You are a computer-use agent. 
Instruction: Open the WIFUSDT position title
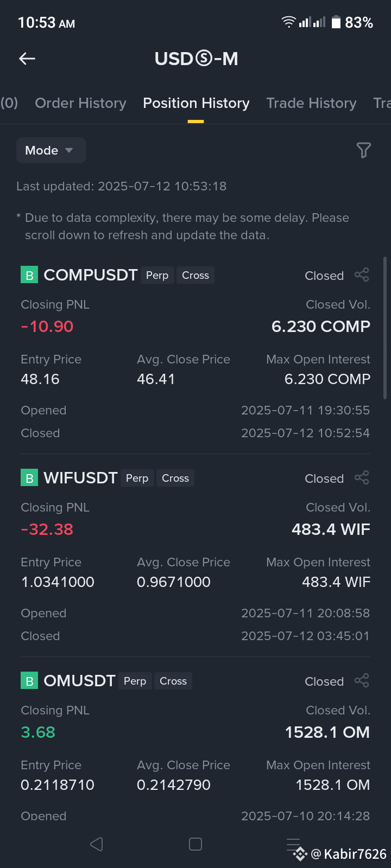(80, 478)
